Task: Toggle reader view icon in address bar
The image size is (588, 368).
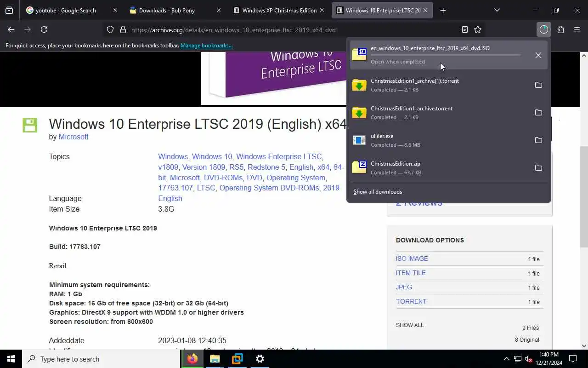Action: point(465,29)
